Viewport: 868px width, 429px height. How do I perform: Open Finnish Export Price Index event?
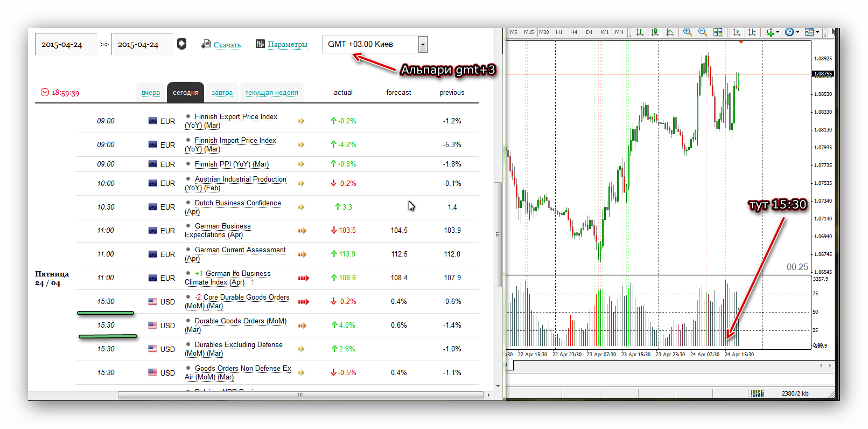pyautogui.click(x=232, y=121)
